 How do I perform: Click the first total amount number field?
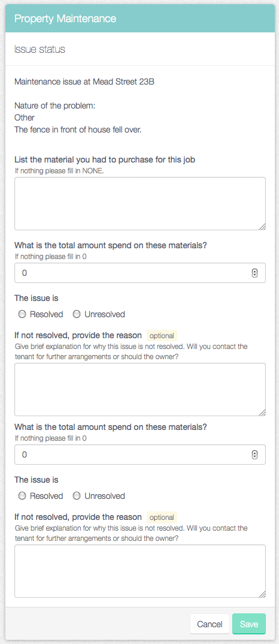click(140, 273)
